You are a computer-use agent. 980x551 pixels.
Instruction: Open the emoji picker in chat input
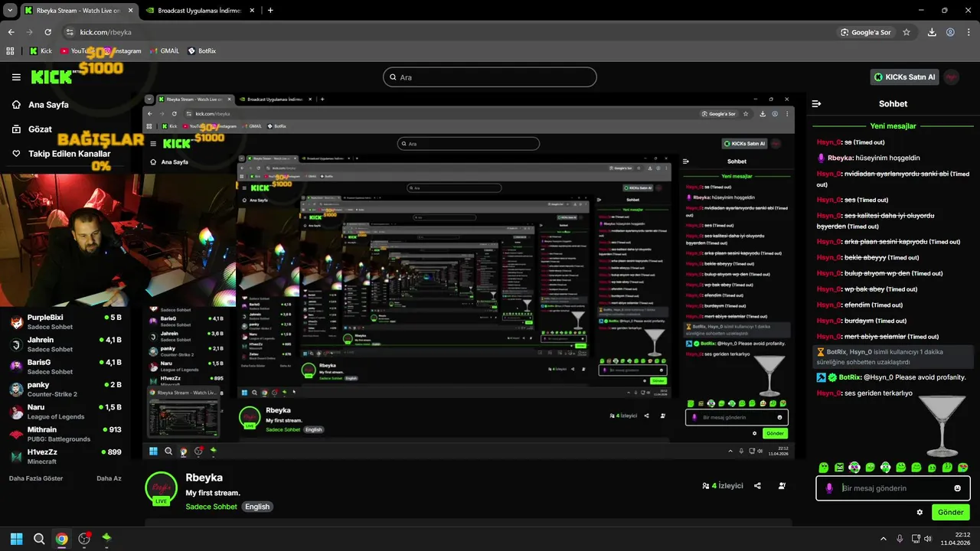pos(958,488)
